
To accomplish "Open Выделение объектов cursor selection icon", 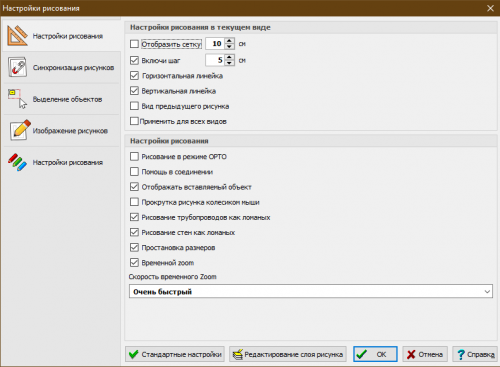I will (x=17, y=99).
